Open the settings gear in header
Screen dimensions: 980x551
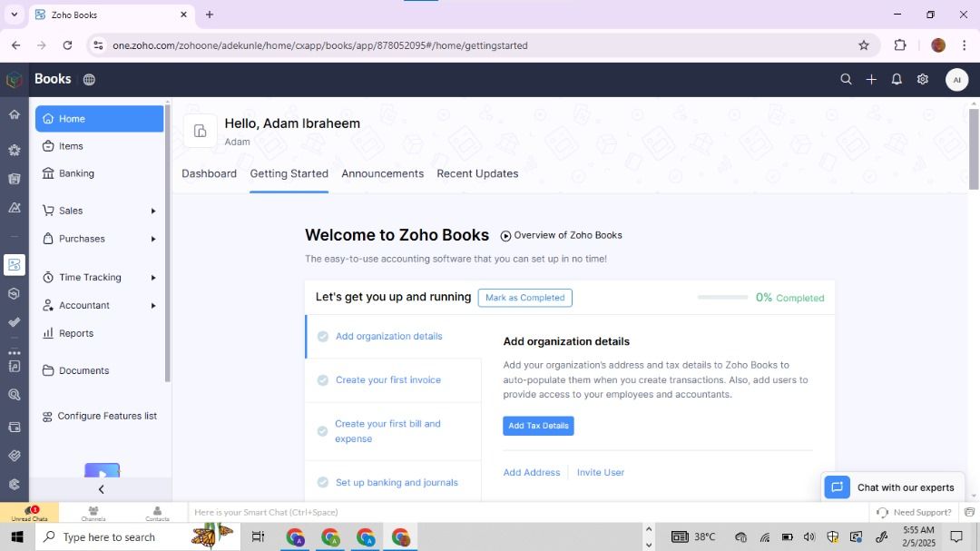(923, 80)
